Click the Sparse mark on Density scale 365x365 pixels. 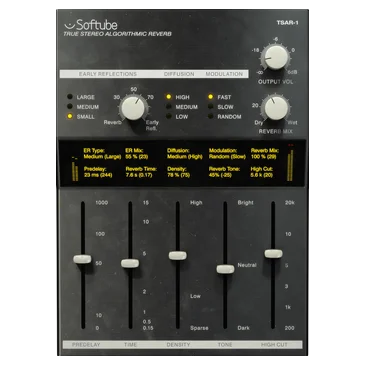coord(199,328)
